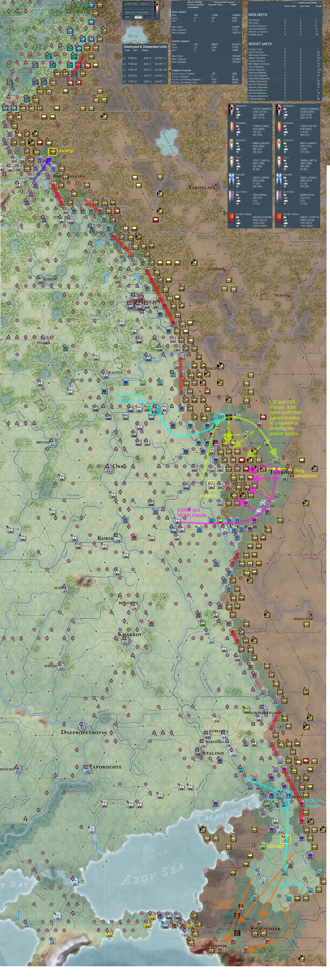The image size is (330, 980).
Task: Click the Stalino city label on the map
Action: 213,753
